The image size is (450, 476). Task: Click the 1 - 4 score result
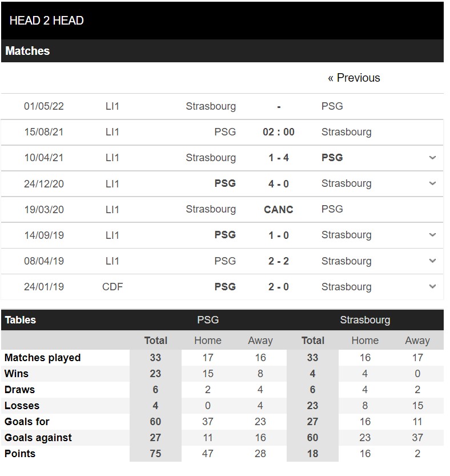click(x=279, y=158)
